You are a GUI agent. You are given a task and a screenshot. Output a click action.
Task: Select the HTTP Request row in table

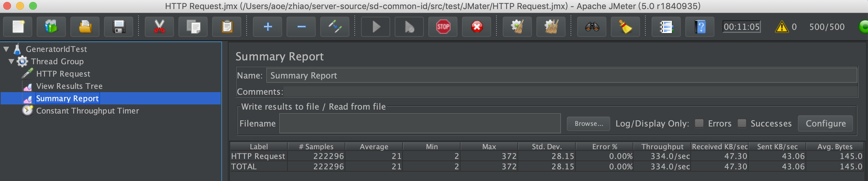click(547, 156)
